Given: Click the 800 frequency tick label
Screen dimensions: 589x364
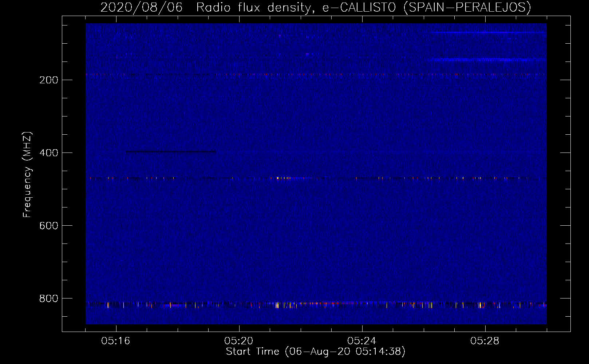Looking at the screenshot, I should 49,298.
